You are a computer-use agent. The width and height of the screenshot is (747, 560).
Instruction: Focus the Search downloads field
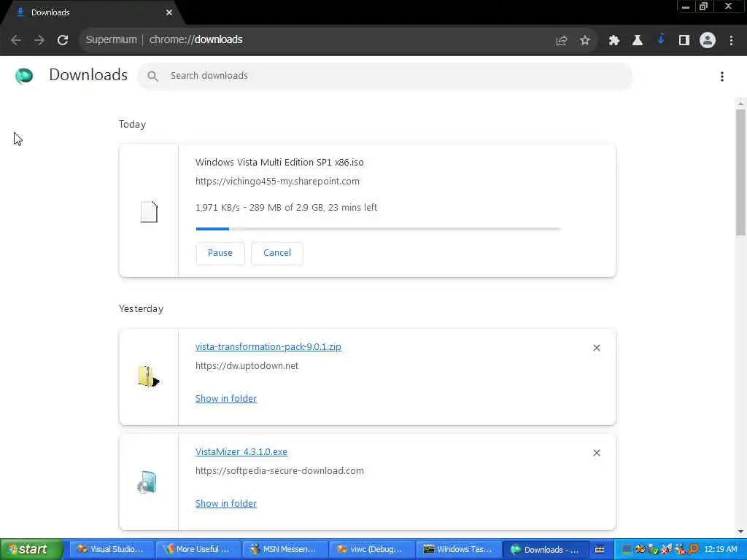point(385,76)
